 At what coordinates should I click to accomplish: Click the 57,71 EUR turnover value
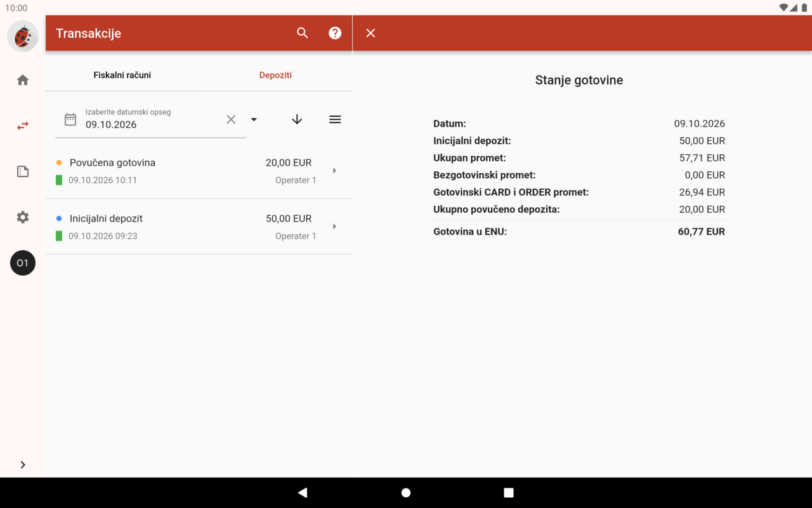click(702, 158)
